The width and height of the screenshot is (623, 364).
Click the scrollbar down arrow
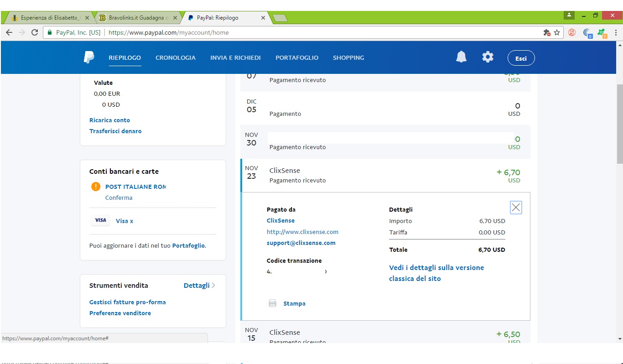[619, 339]
